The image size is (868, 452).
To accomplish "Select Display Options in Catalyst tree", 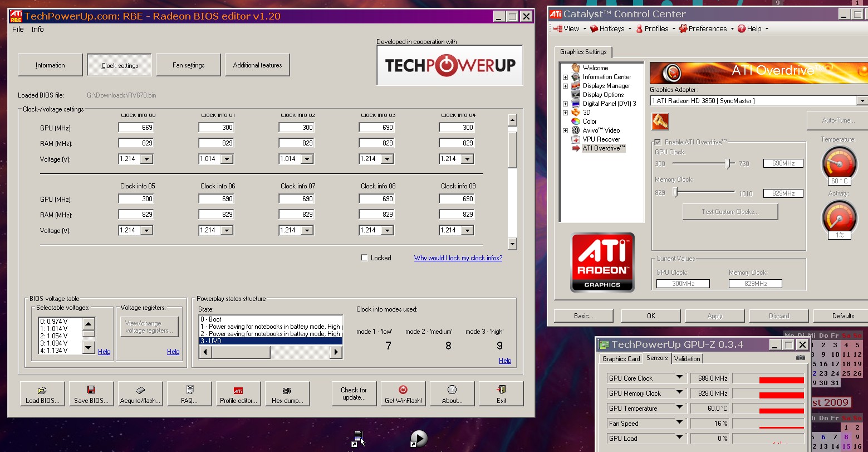I will pos(603,95).
